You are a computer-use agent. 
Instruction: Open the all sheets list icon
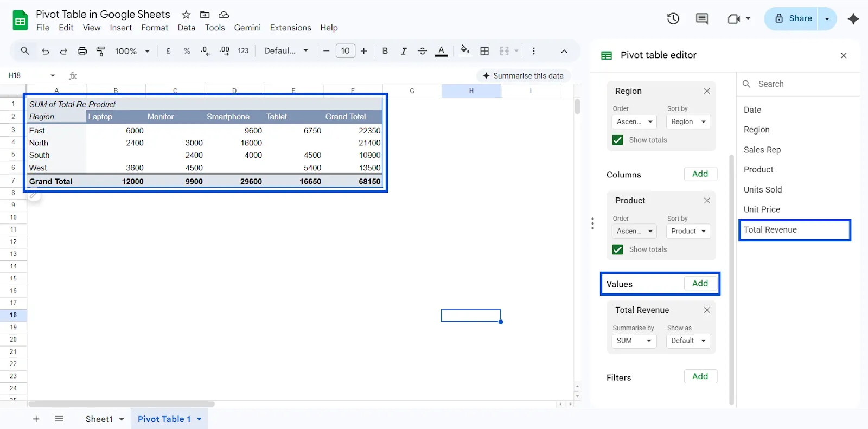[59, 419]
